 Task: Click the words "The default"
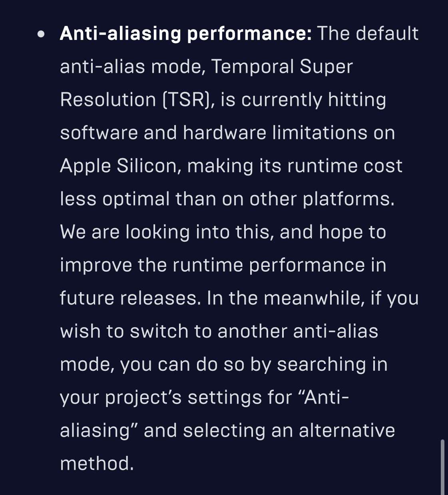coord(368,34)
